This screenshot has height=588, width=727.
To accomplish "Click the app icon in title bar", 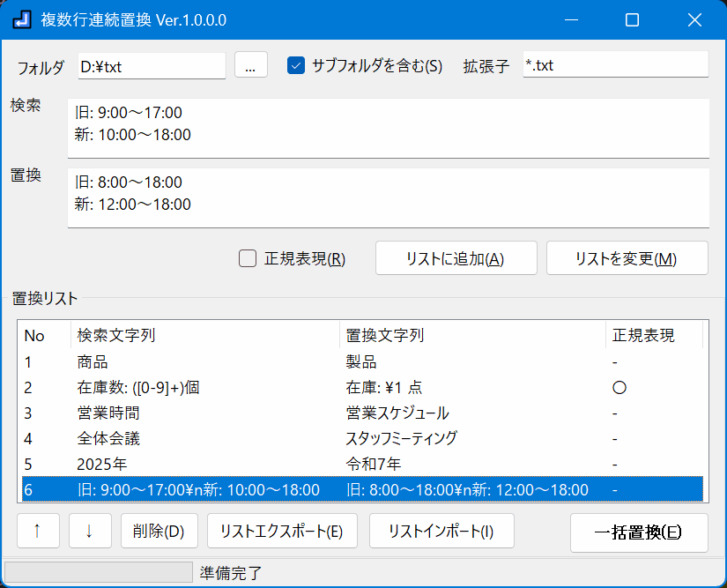I will [23, 19].
